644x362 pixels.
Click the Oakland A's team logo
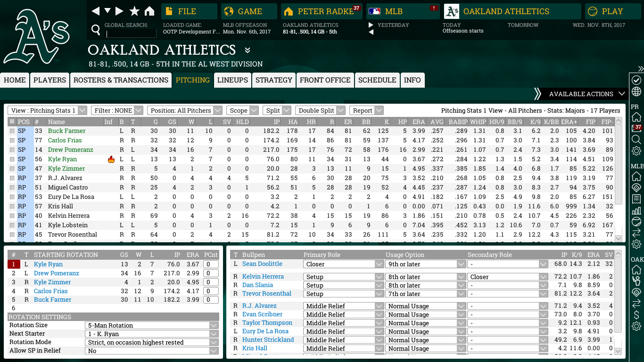(37, 36)
